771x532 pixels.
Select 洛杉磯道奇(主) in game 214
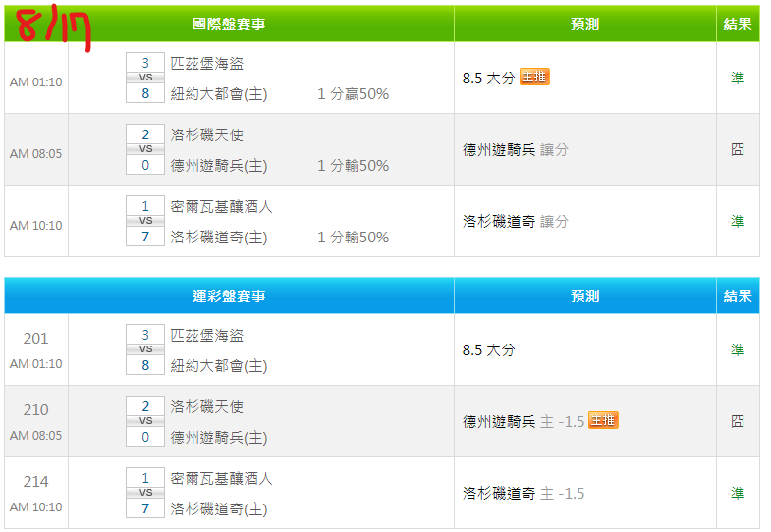[x=219, y=509]
